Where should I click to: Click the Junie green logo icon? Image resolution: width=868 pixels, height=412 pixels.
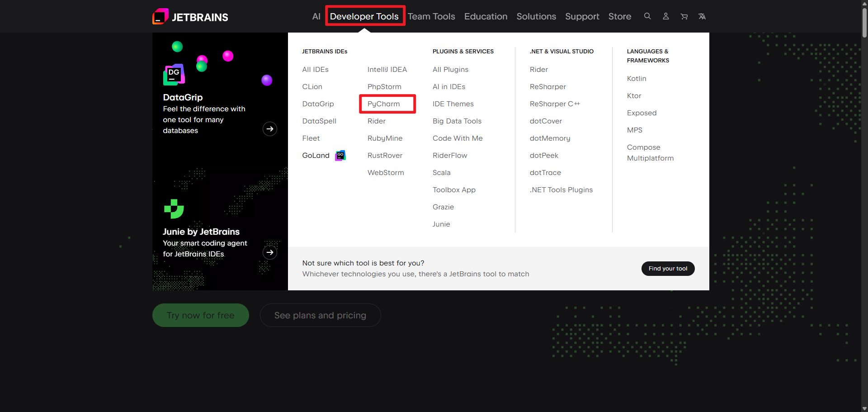tap(174, 208)
